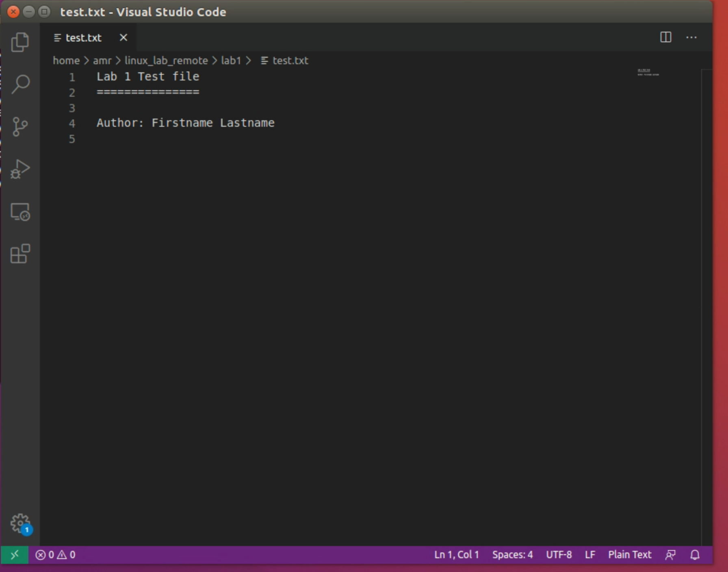The height and width of the screenshot is (572, 728).
Task: Change LF end of line sequence
Action: pyautogui.click(x=590, y=555)
